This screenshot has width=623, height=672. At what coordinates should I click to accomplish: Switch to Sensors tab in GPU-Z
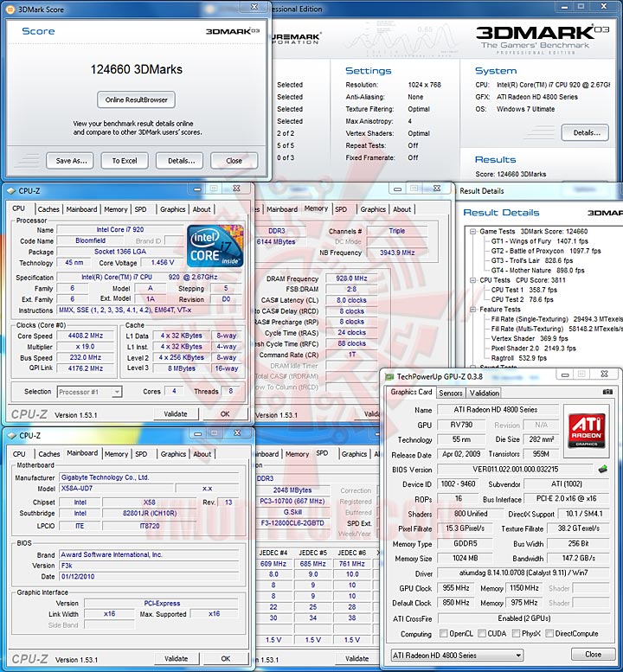[451, 393]
